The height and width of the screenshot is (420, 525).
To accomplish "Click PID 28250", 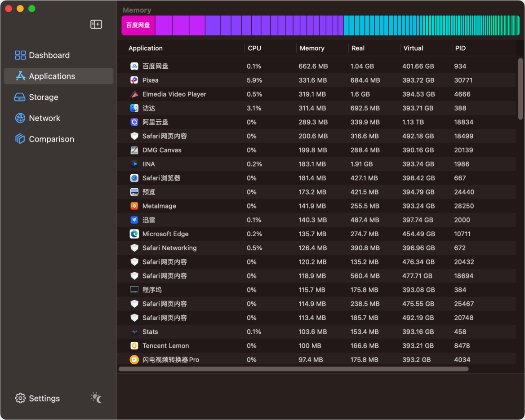I will [464, 206].
